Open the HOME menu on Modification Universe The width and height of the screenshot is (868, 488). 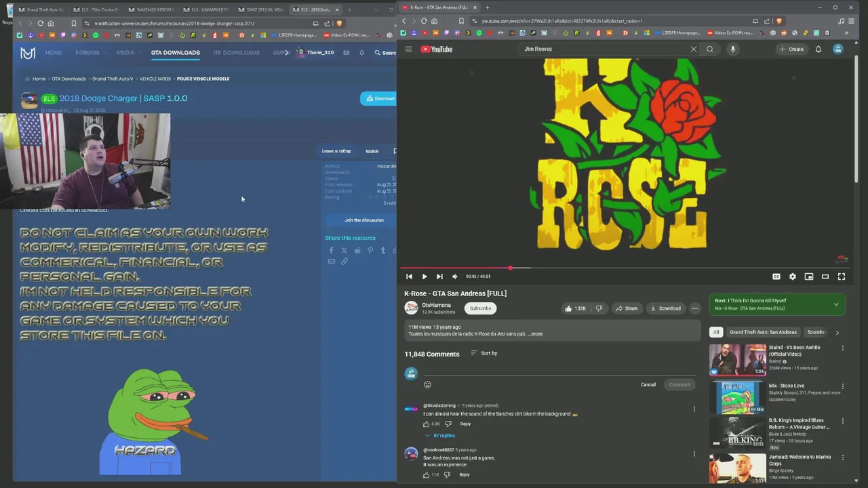[54, 53]
